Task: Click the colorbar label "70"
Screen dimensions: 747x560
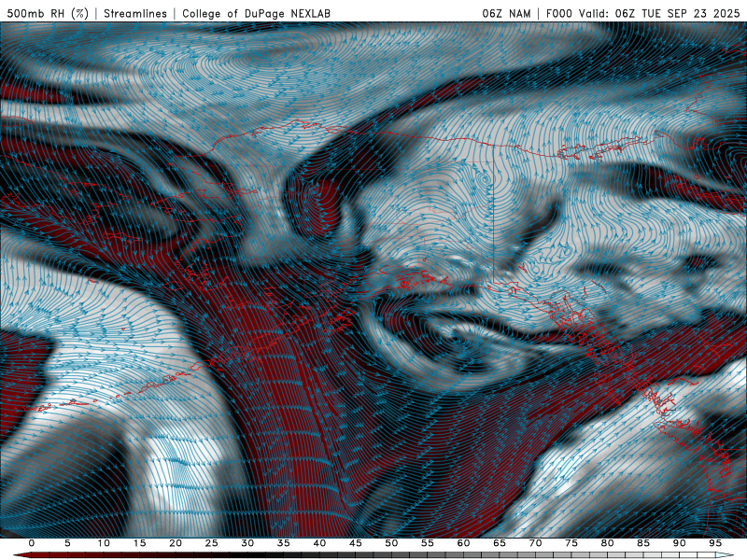Action: [535, 543]
